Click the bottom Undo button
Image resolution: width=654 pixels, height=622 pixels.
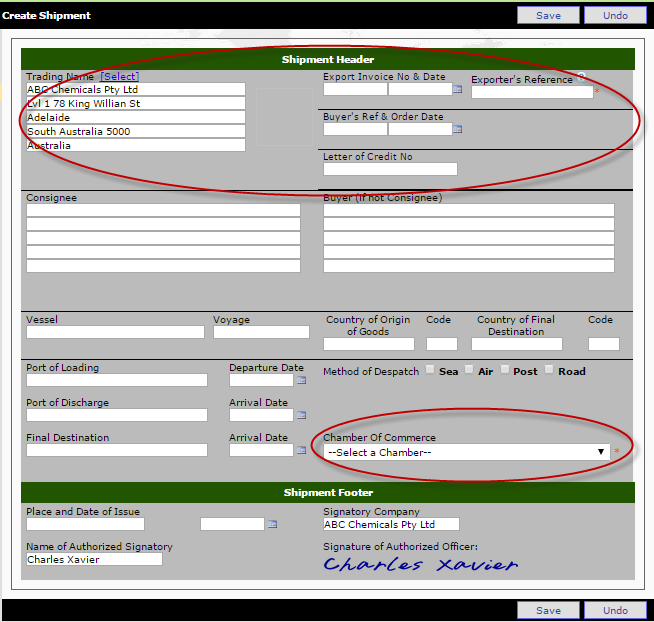(x=615, y=610)
